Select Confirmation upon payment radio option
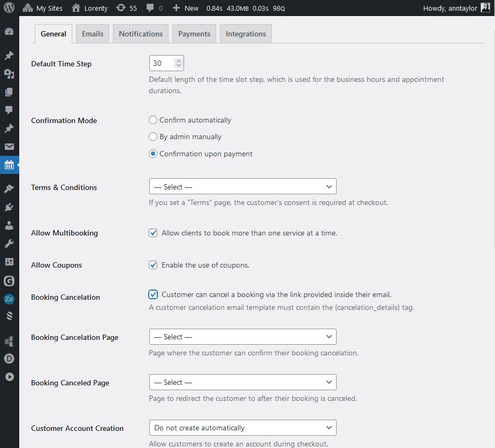 click(153, 154)
